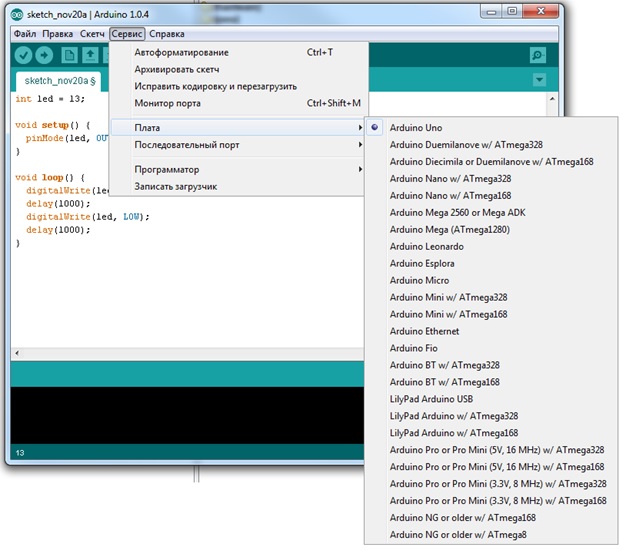Choose Архивировать скетч
This screenshot has width=623, height=551.
(x=237, y=70)
